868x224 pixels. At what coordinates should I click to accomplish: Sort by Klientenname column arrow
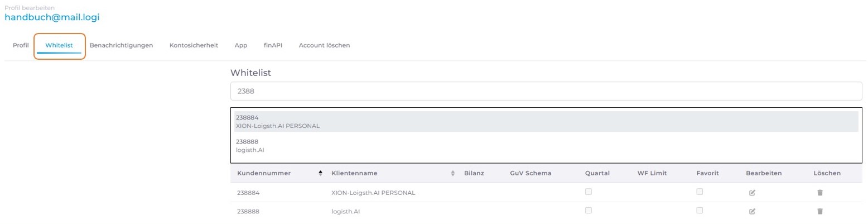(x=452, y=173)
